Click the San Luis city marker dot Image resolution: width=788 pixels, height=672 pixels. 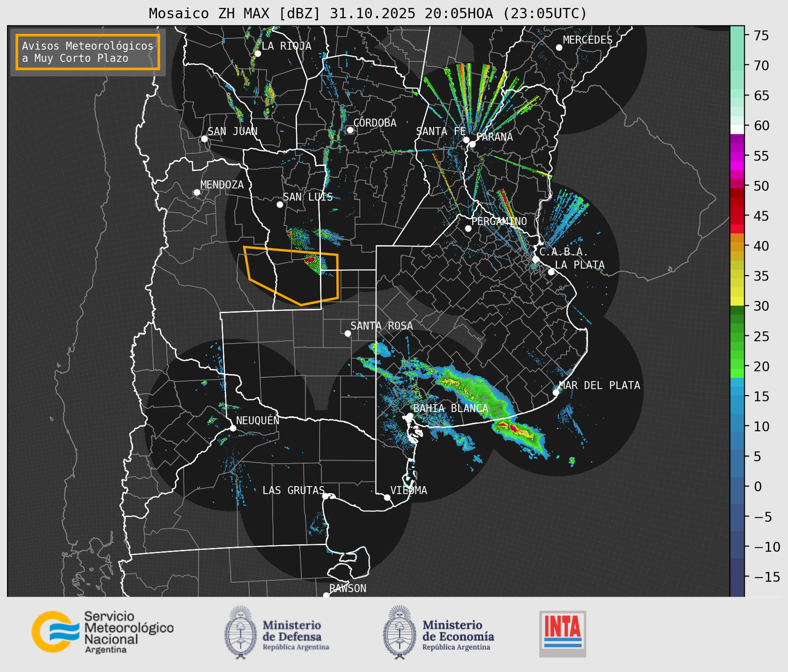(280, 205)
